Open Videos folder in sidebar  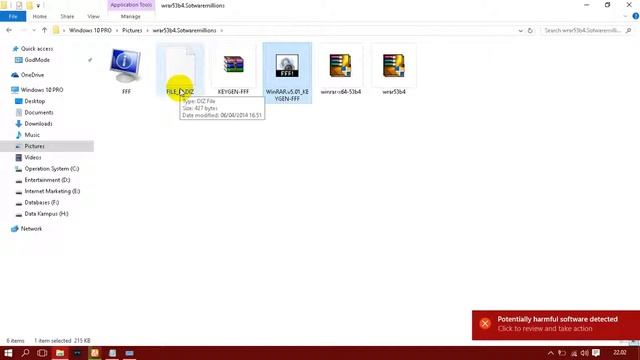point(33,158)
